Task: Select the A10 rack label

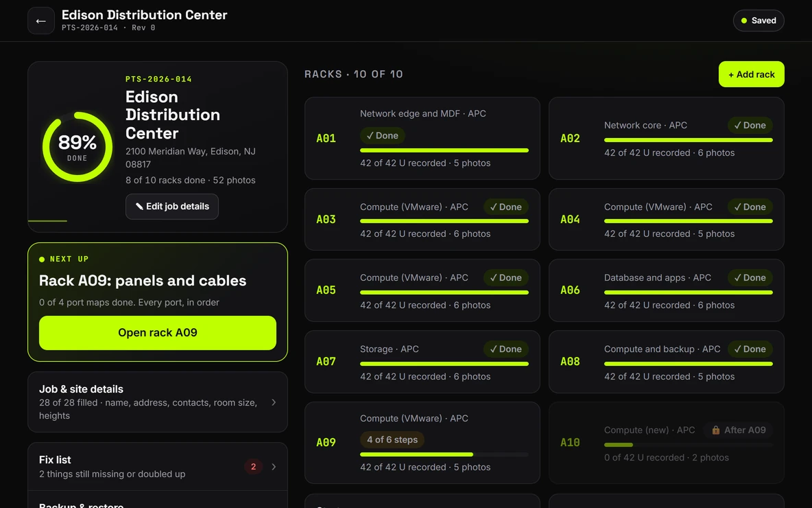Action: [570, 443]
